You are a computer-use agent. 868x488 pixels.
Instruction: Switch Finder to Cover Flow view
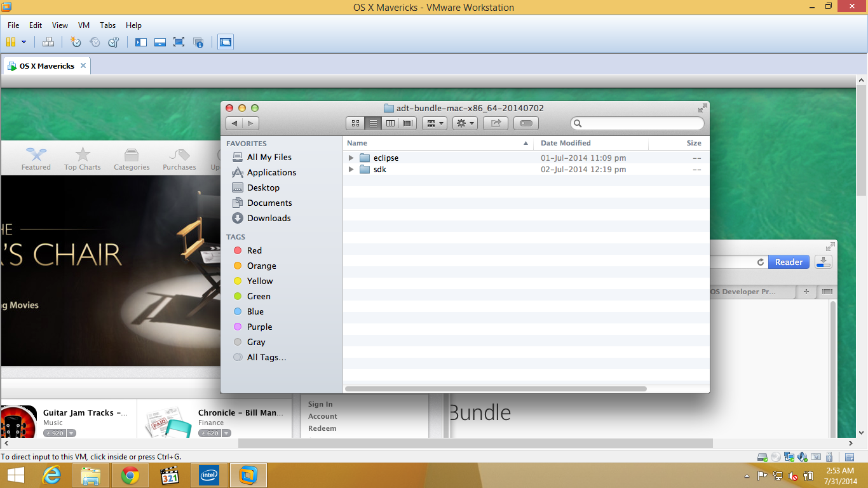408,123
